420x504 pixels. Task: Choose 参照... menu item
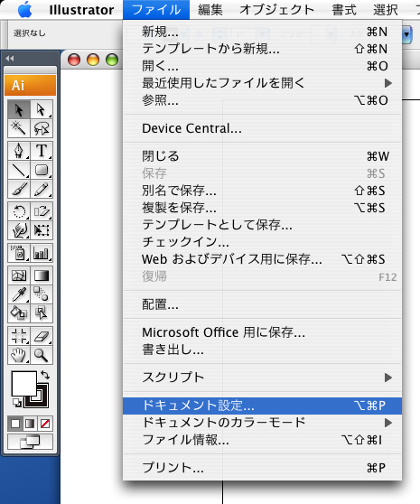[262, 100]
